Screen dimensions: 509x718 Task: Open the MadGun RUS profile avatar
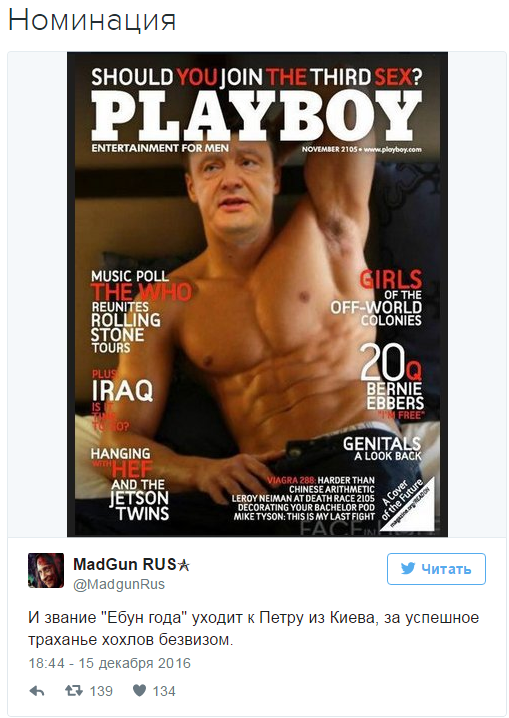pos(46,570)
